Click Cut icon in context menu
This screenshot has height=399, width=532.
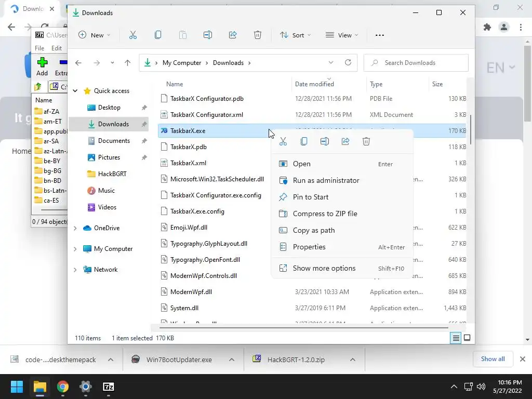tap(283, 141)
